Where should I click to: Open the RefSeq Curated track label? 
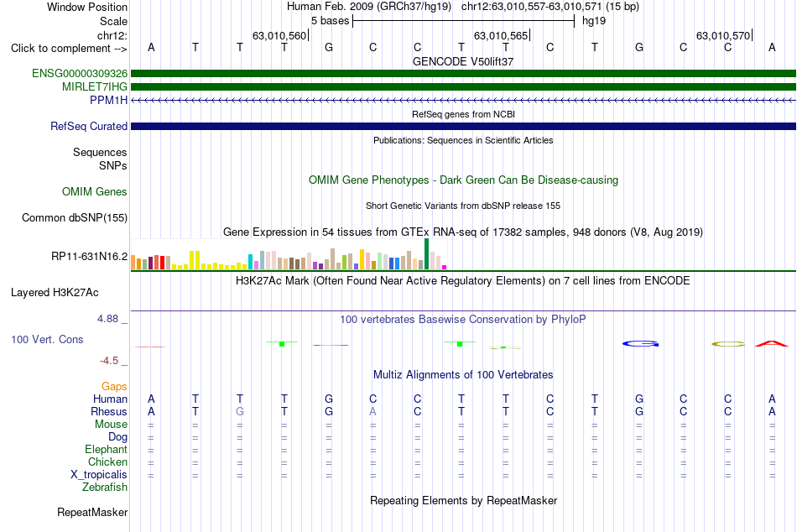[x=88, y=126]
